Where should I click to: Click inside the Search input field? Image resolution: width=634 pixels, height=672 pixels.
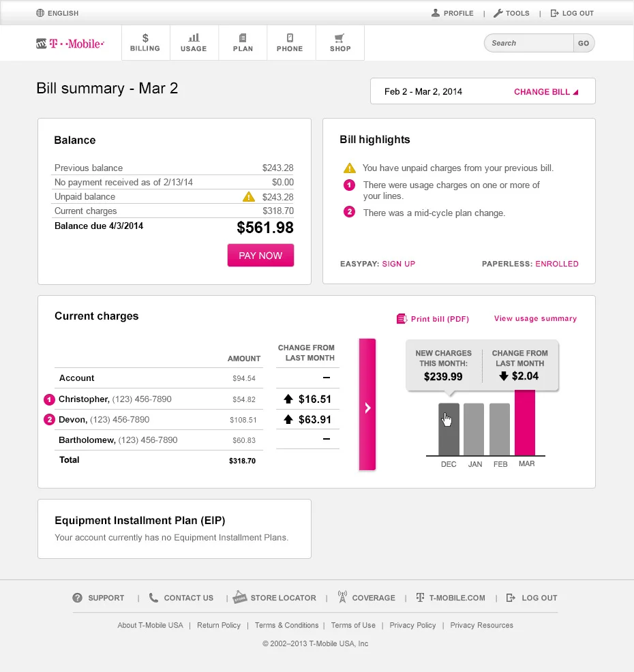coord(528,42)
